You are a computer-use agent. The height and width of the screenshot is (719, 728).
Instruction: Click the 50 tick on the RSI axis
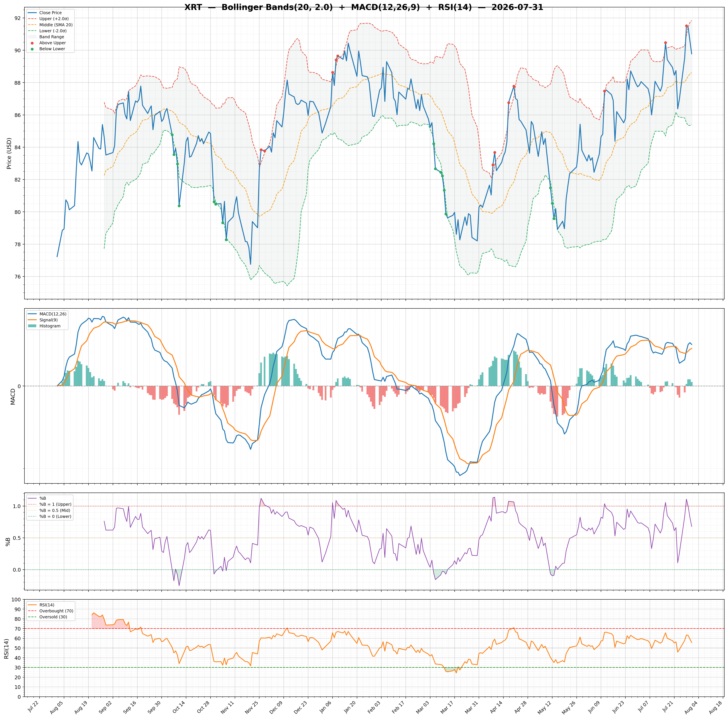click(18, 648)
